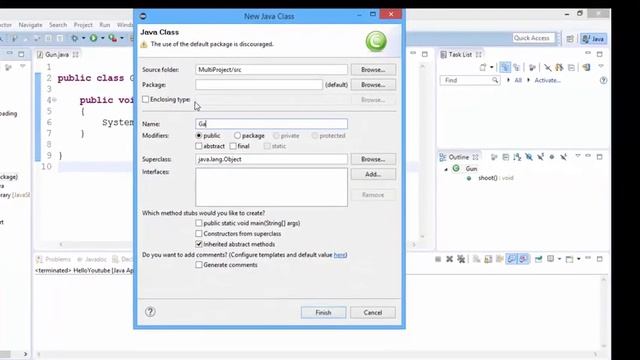Open the Search menu
640x360 pixels.
pos(58,25)
